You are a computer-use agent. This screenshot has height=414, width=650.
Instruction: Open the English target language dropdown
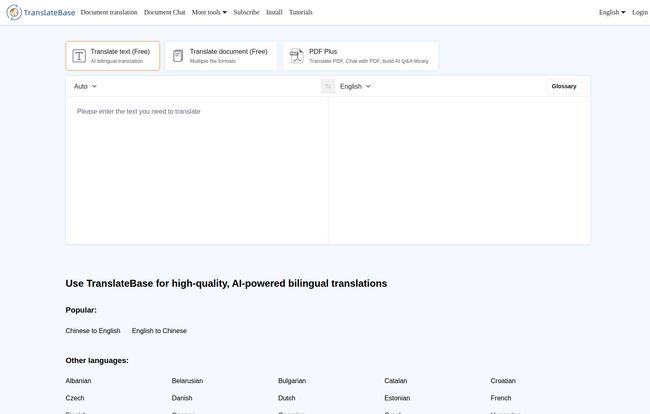coord(355,87)
